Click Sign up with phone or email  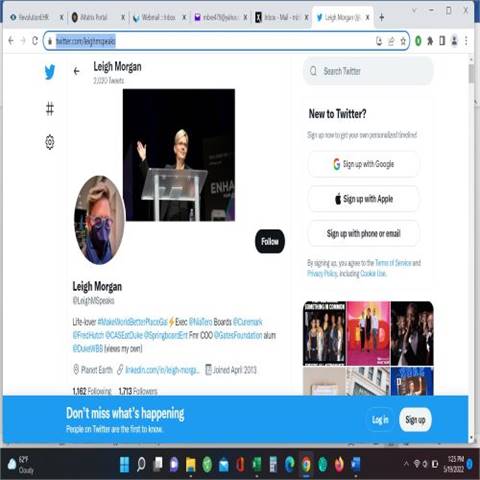[x=364, y=233]
